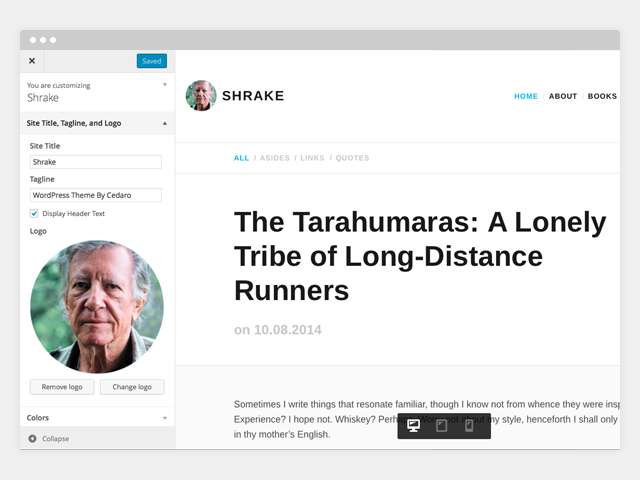Viewport: 640px width, 480px height.
Task: Switch to the desktop preview icon
Action: pyautogui.click(x=413, y=426)
